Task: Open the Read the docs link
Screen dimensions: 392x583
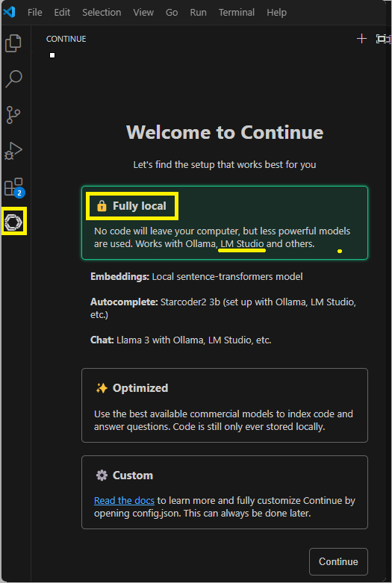Action: click(x=124, y=500)
